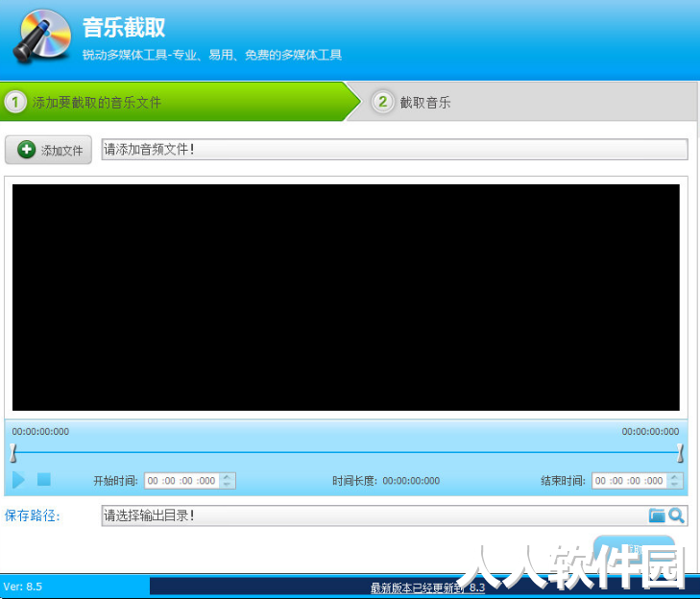Image resolution: width=700 pixels, height=599 pixels.
Task: Play the audio with the play button
Action: 18,480
